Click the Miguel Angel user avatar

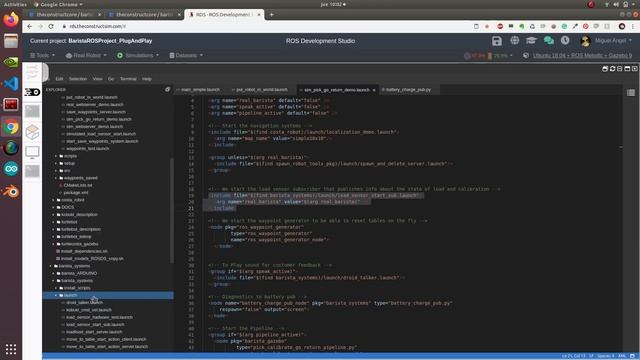585,41
